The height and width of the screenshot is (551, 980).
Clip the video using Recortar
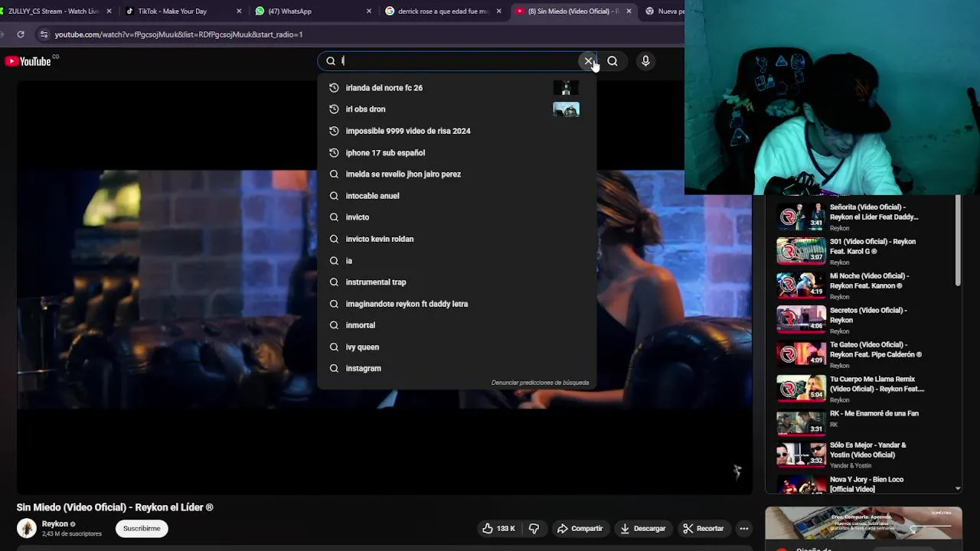pyautogui.click(x=703, y=529)
